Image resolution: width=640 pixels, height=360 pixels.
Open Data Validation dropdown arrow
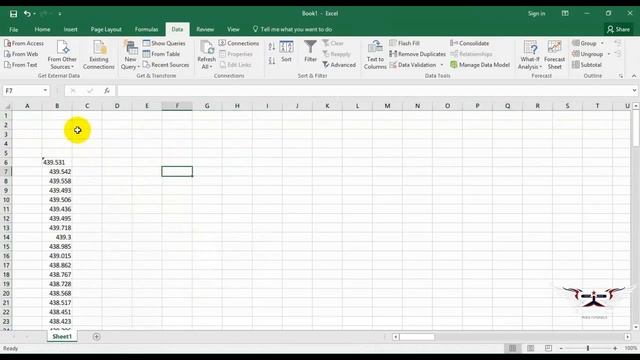442,65
